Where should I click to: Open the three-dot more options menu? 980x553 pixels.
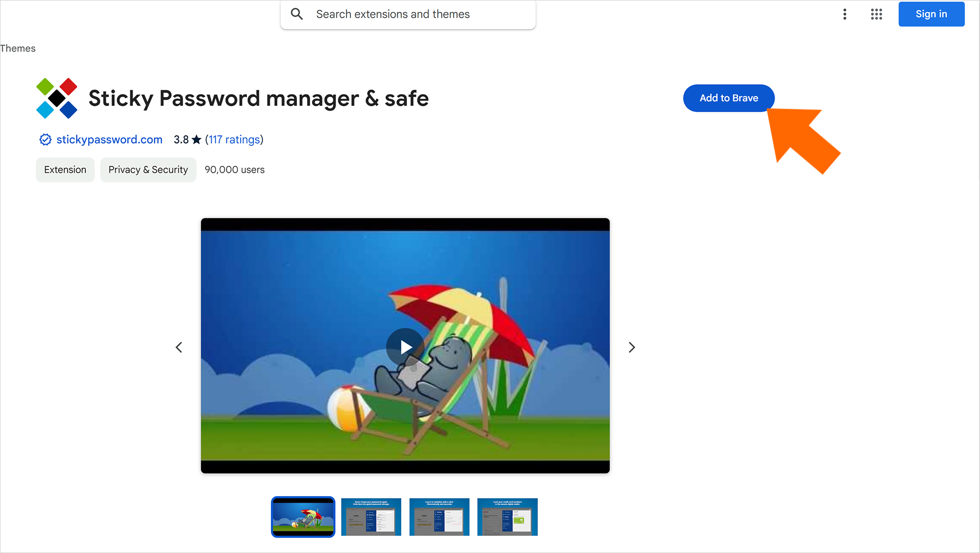pos(845,14)
